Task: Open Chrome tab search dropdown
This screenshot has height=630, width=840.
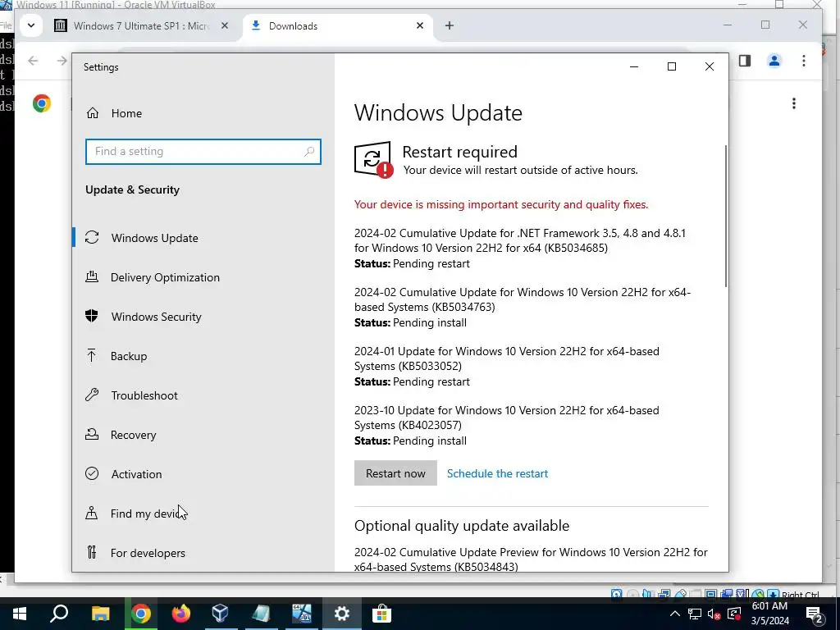Action: click(x=31, y=25)
